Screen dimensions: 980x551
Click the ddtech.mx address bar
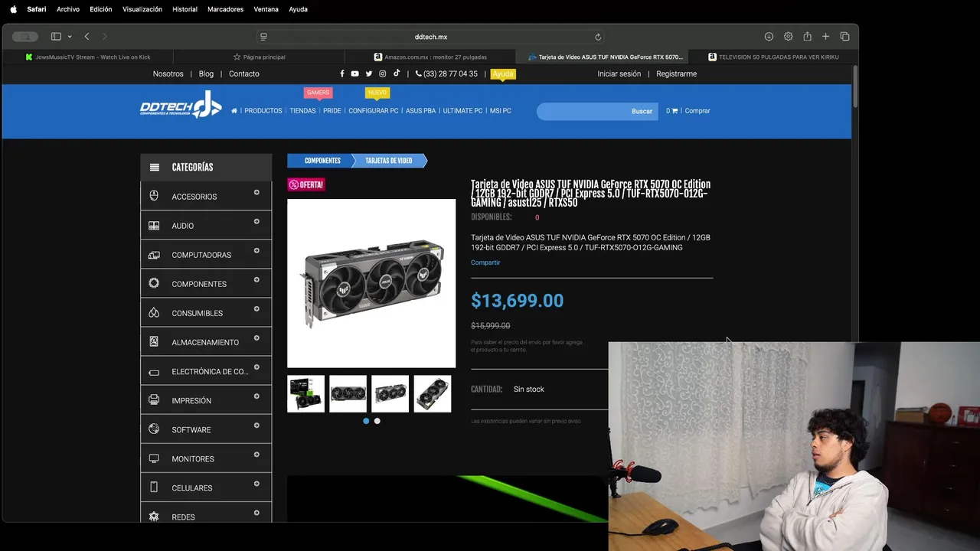click(x=431, y=37)
